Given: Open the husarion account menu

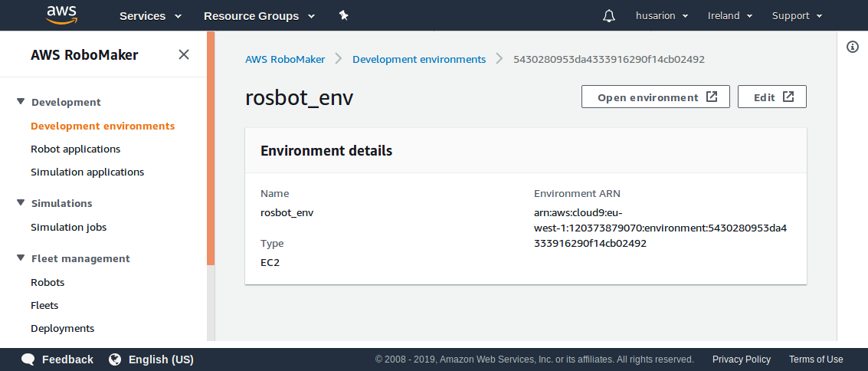Looking at the screenshot, I should tap(661, 16).
